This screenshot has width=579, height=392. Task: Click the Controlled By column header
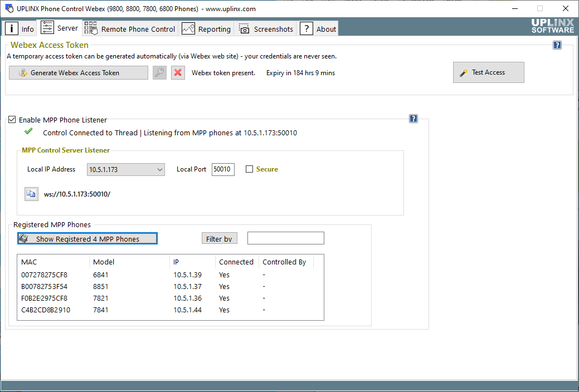coord(286,262)
